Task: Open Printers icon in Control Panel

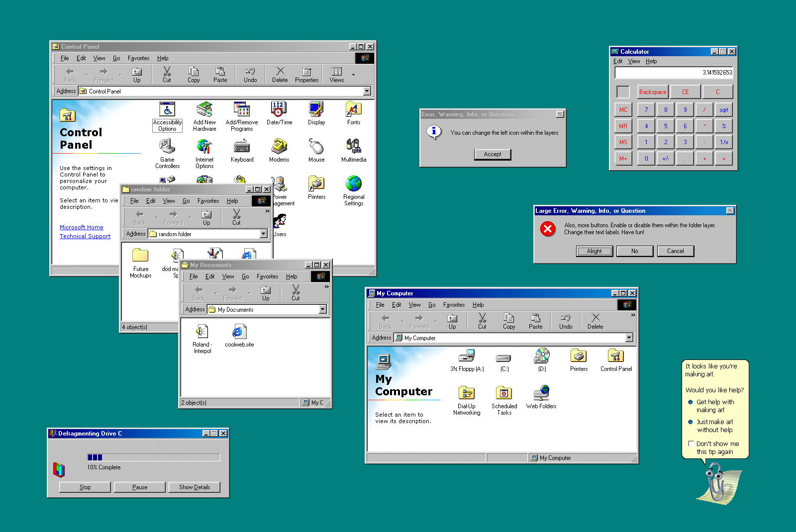Action: [316, 188]
